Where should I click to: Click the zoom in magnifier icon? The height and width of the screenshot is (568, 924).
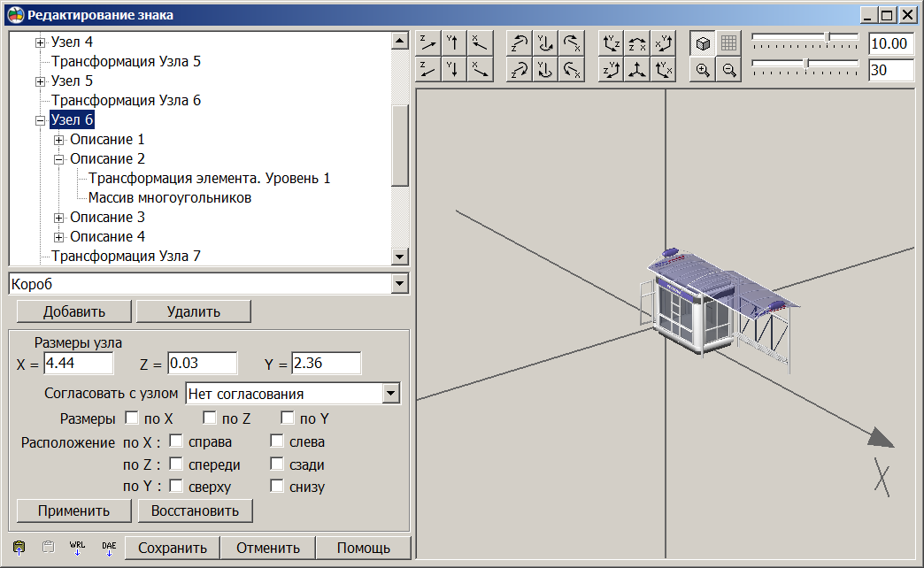703,71
